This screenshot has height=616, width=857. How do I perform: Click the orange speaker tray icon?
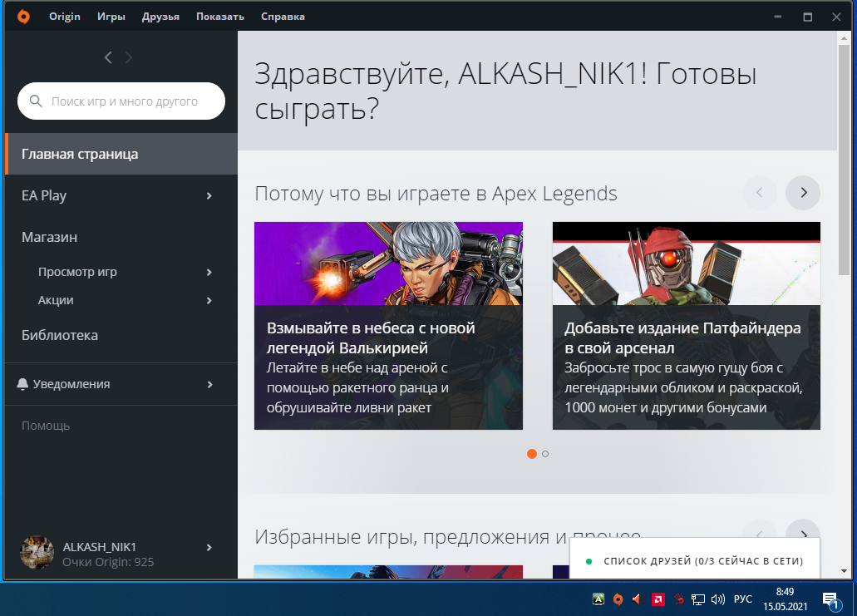[638, 599]
